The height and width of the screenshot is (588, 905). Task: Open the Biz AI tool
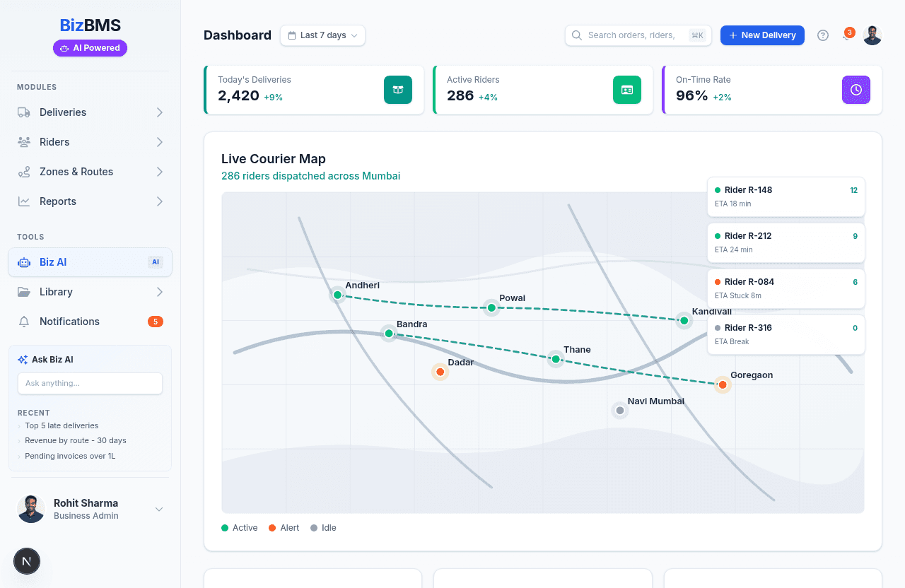90,262
